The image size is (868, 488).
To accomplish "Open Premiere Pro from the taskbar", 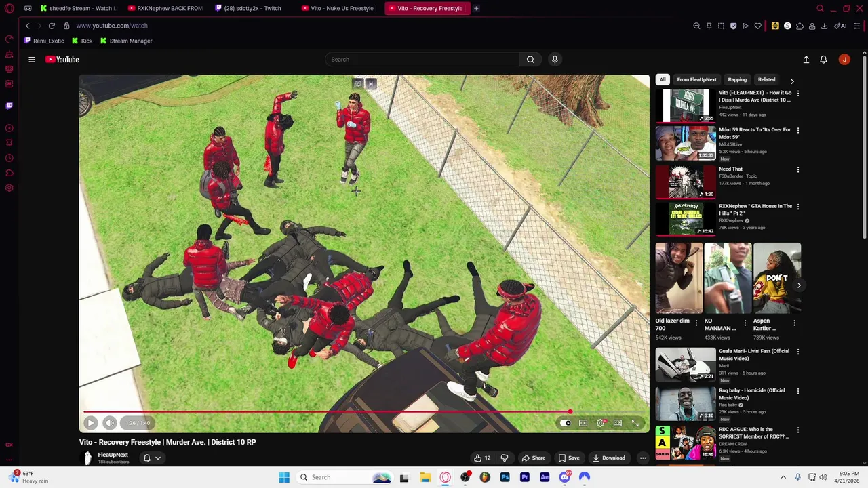I will [525, 477].
